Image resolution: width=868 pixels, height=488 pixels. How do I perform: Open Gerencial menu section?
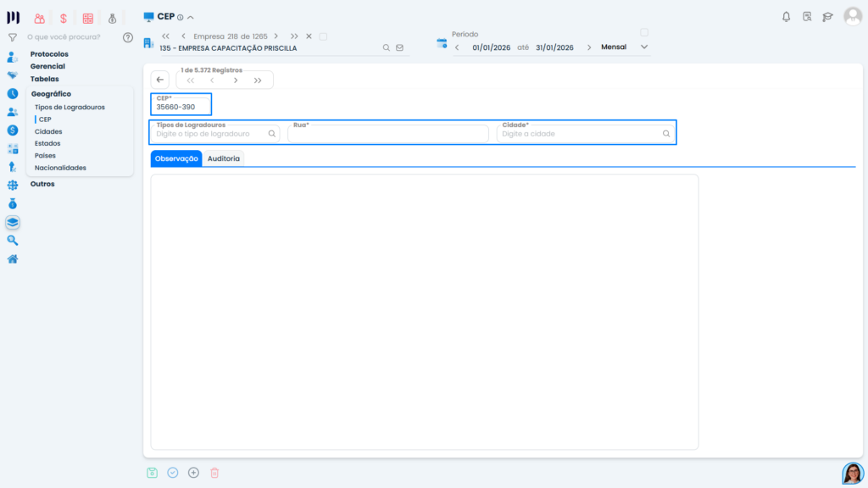47,66
